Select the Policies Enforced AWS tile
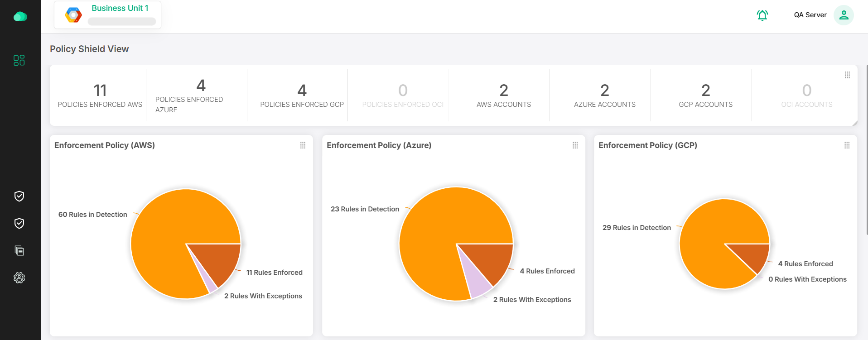The image size is (868, 340). [100, 96]
